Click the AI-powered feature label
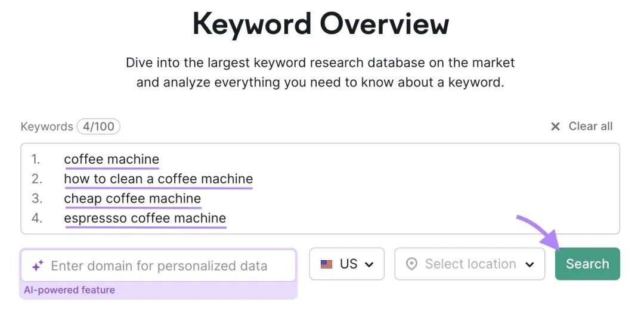The width and height of the screenshot is (644, 315). tap(69, 290)
